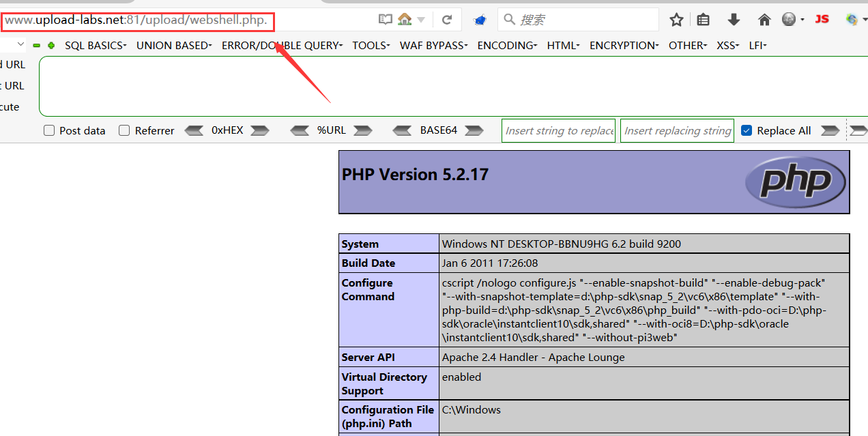Image resolution: width=868 pixels, height=436 pixels.
Task: Click the Load URL button
Action: 12,65
